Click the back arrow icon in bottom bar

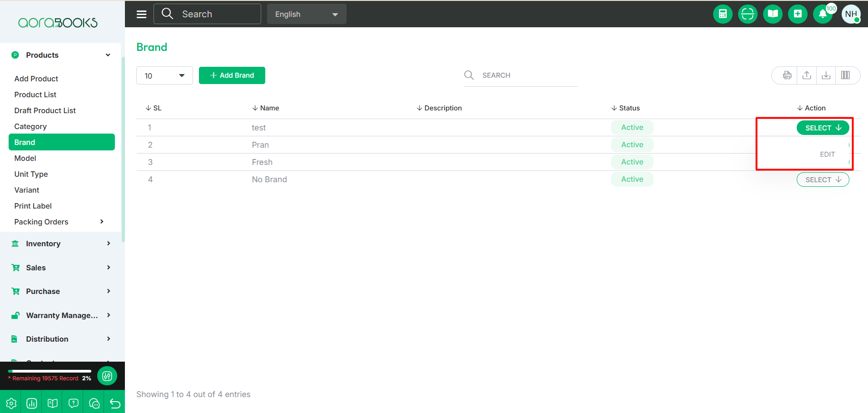coord(115,403)
